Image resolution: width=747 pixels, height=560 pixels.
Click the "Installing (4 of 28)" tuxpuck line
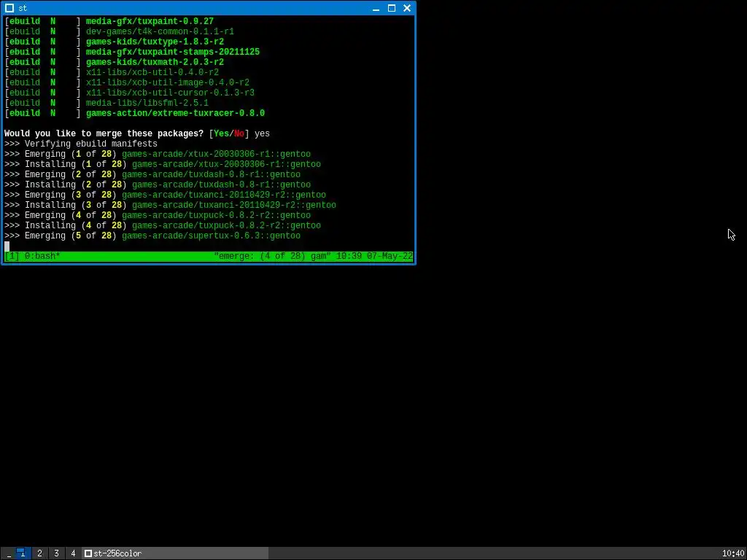tap(163, 226)
